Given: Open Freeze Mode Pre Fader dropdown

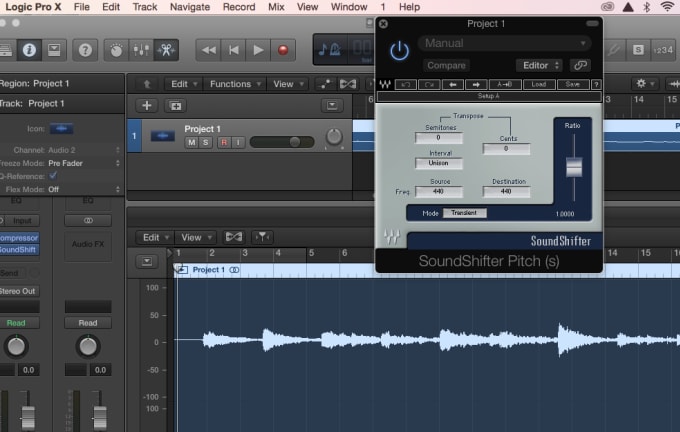Looking at the screenshot, I should (84, 163).
